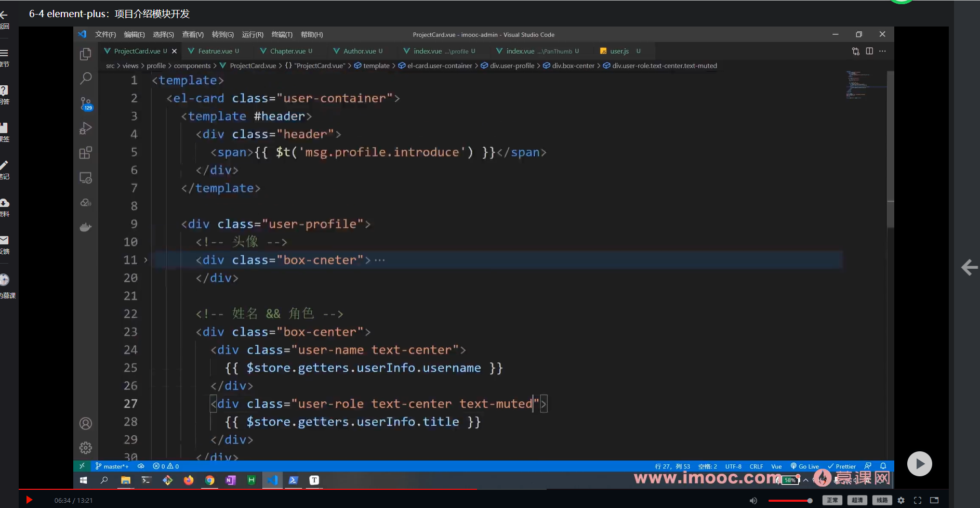Open the Extensions panel
This screenshot has height=508, width=980.
coord(86,153)
